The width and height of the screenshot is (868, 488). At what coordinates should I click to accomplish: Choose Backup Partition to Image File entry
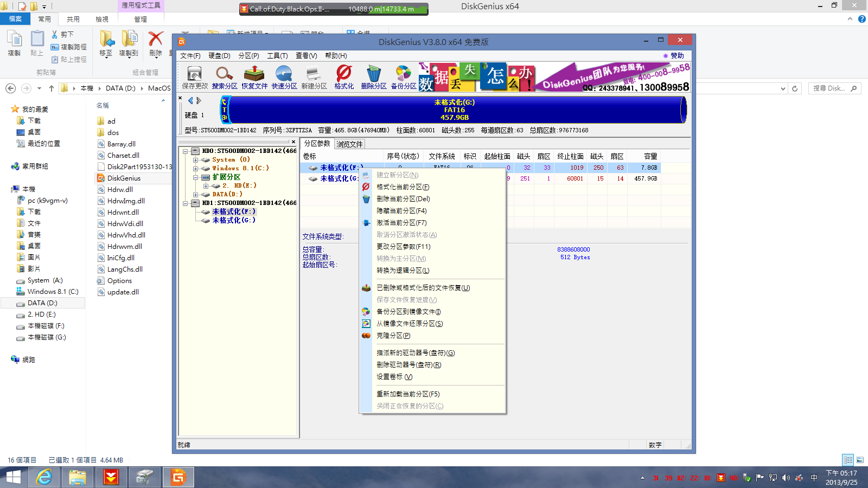[x=432, y=312]
